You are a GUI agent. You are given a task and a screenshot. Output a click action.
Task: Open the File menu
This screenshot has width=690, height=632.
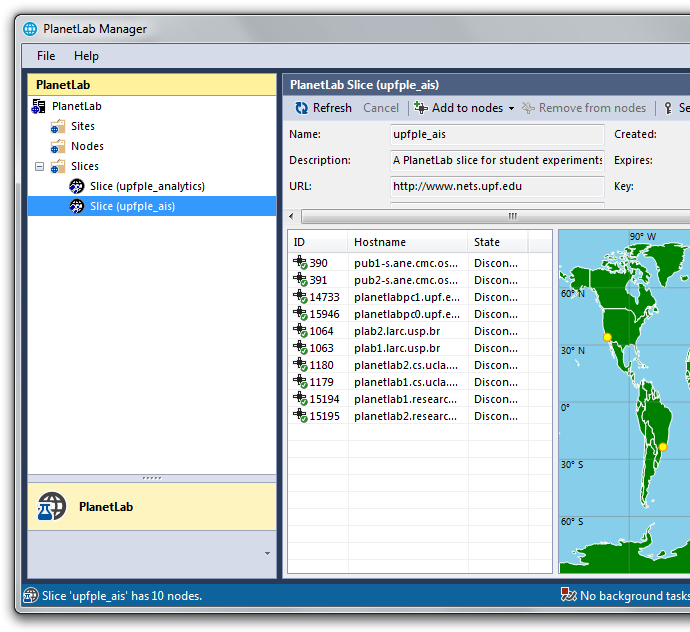(46, 56)
